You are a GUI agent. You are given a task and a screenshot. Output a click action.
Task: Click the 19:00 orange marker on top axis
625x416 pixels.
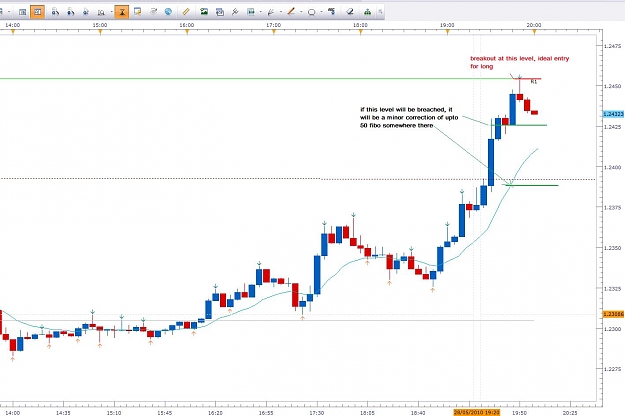[x=448, y=32]
